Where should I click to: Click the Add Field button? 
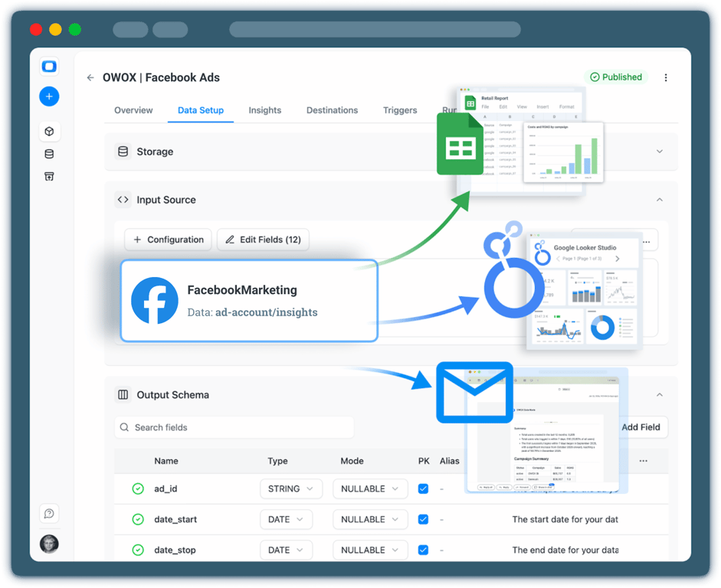pos(642,427)
